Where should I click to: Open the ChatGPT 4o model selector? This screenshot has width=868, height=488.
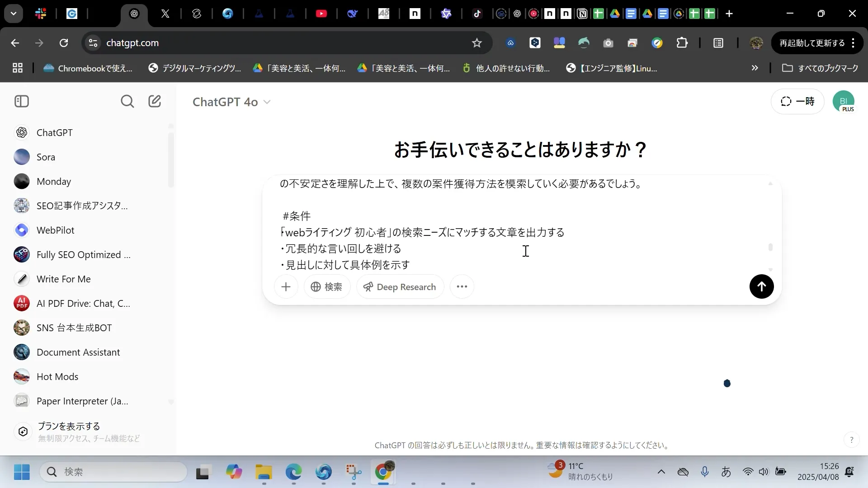pyautogui.click(x=231, y=102)
